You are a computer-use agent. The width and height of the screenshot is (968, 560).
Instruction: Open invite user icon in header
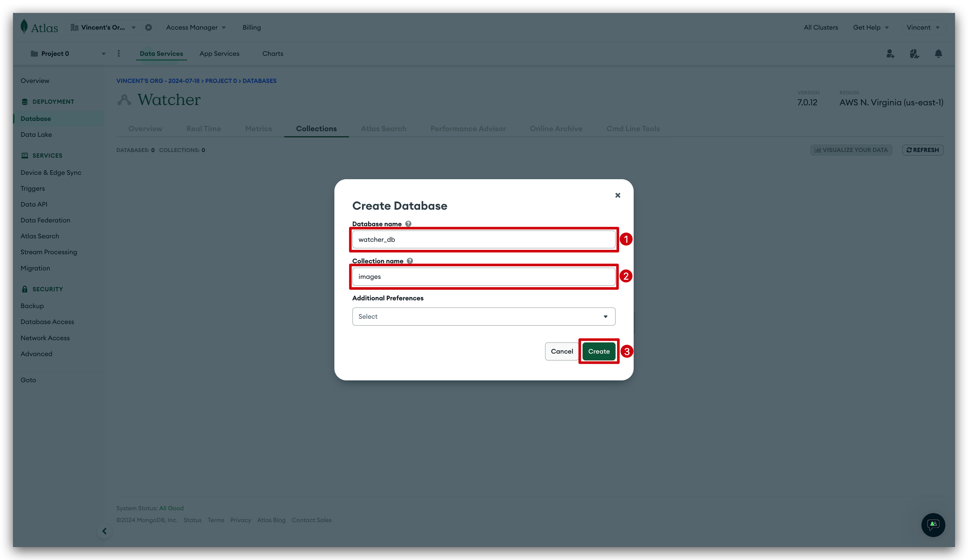(890, 54)
